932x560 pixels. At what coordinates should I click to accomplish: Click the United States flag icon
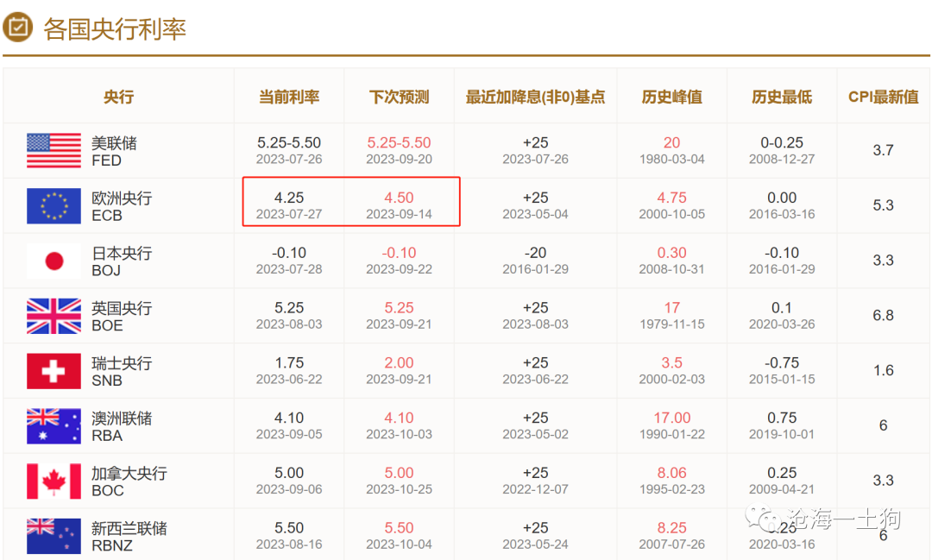[54, 150]
